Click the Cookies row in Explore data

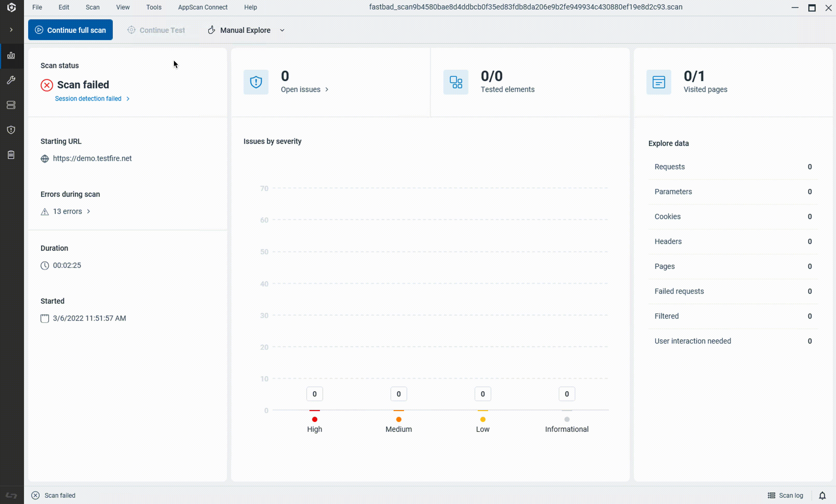(733, 217)
